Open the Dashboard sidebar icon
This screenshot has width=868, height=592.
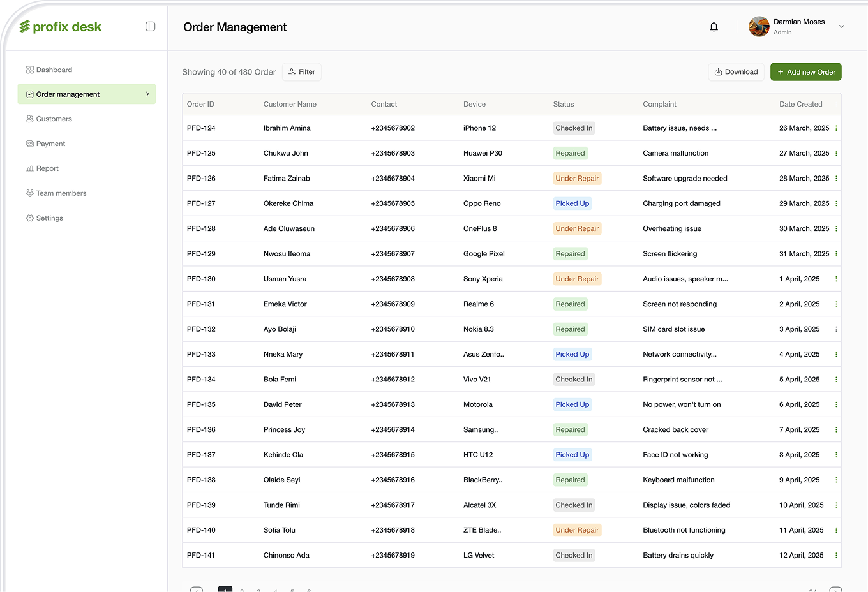coord(29,70)
